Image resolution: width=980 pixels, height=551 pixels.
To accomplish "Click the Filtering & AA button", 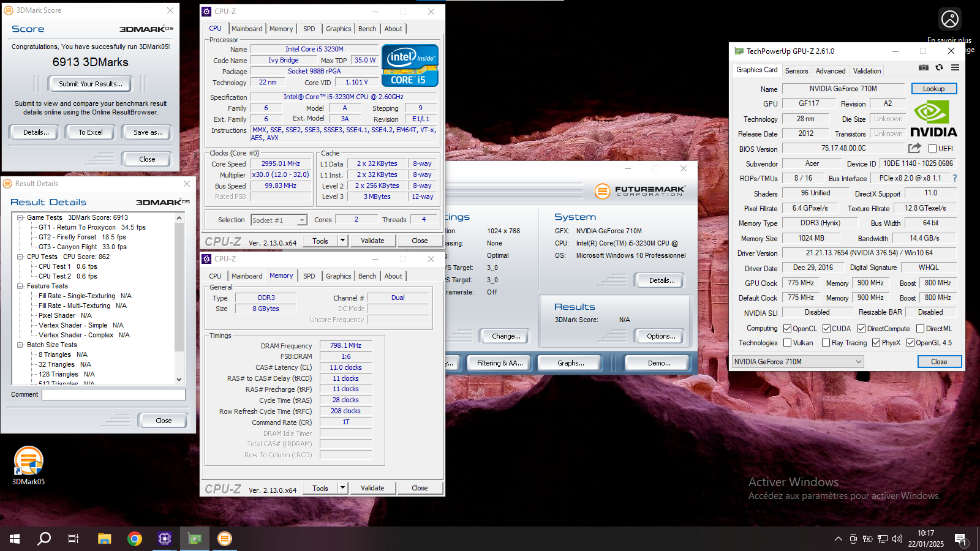I will click(500, 363).
